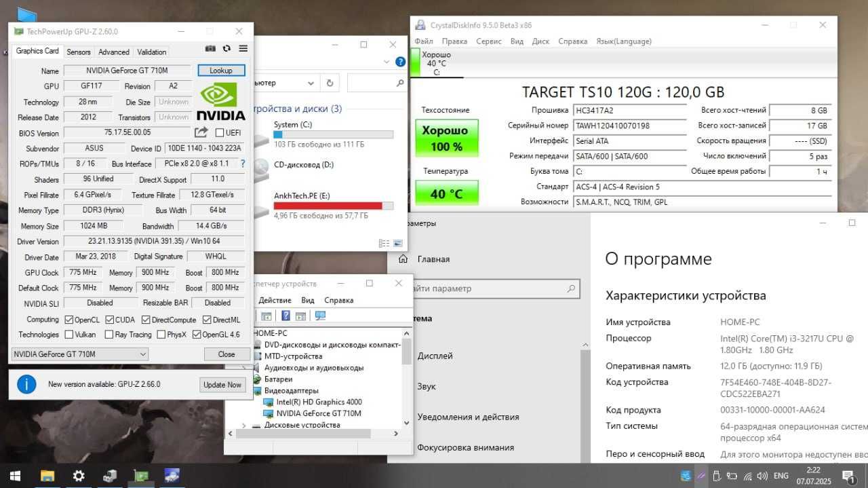The height and width of the screenshot is (488, 868).
Task: Click Explorer refresh icon
Action: pos(330,83)
